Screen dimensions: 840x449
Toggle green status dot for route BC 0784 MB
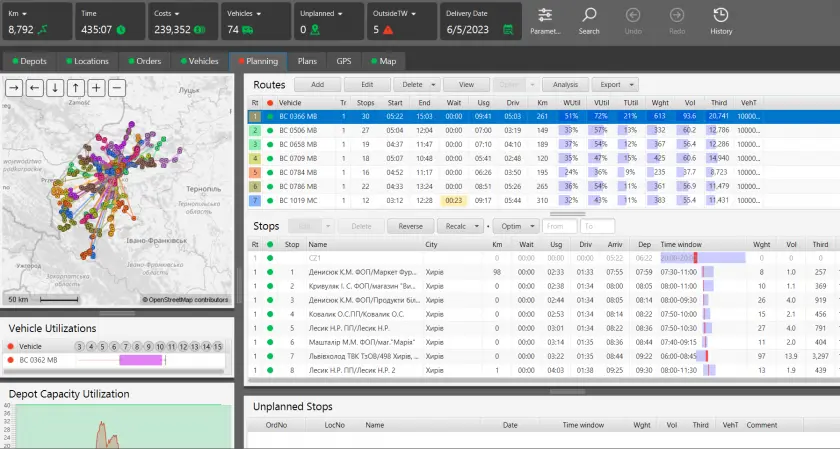[x=270, y=172]
